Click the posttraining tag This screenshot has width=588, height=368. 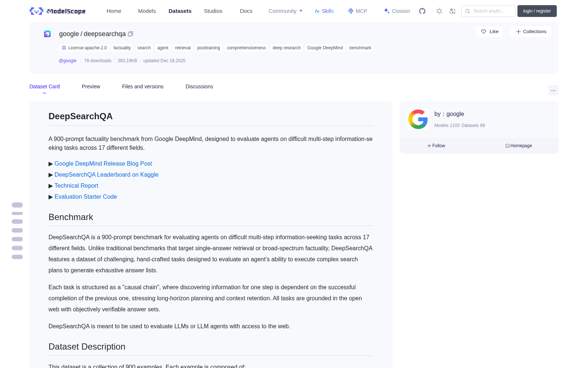[x=209, y=48]
